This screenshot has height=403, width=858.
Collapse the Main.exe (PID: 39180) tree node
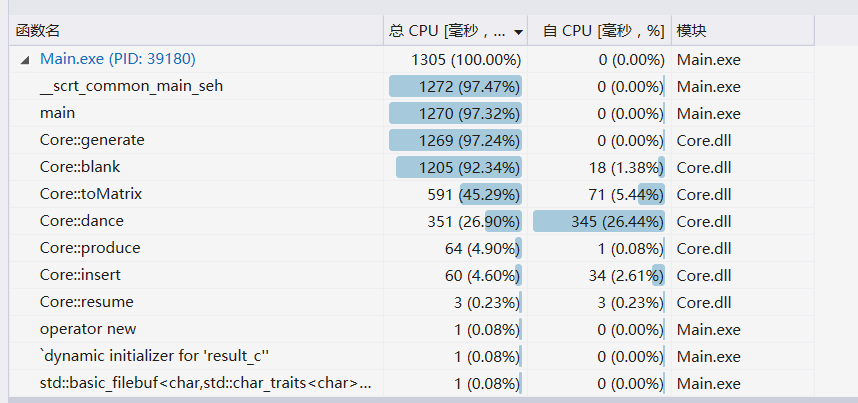24,60
